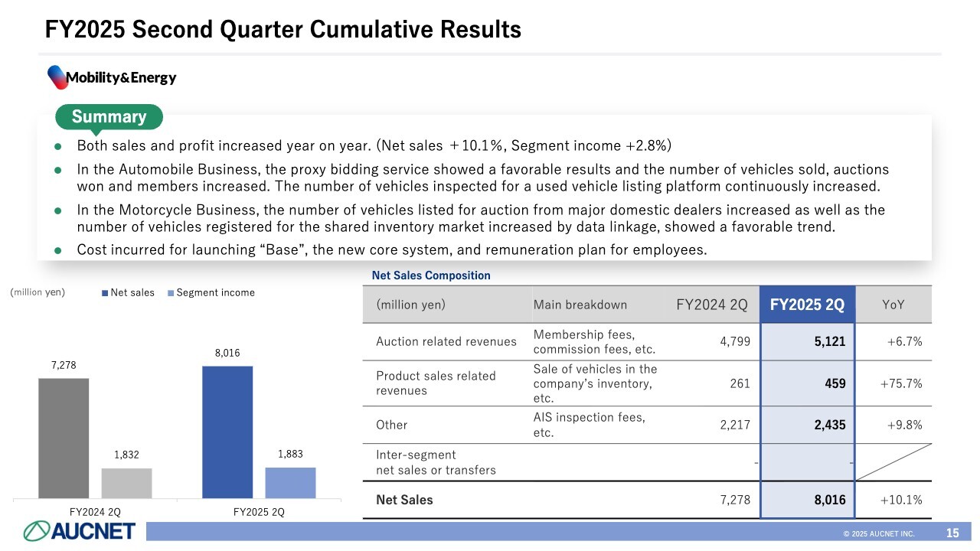Click the FY2024 2Q table column header

point(712,305)
